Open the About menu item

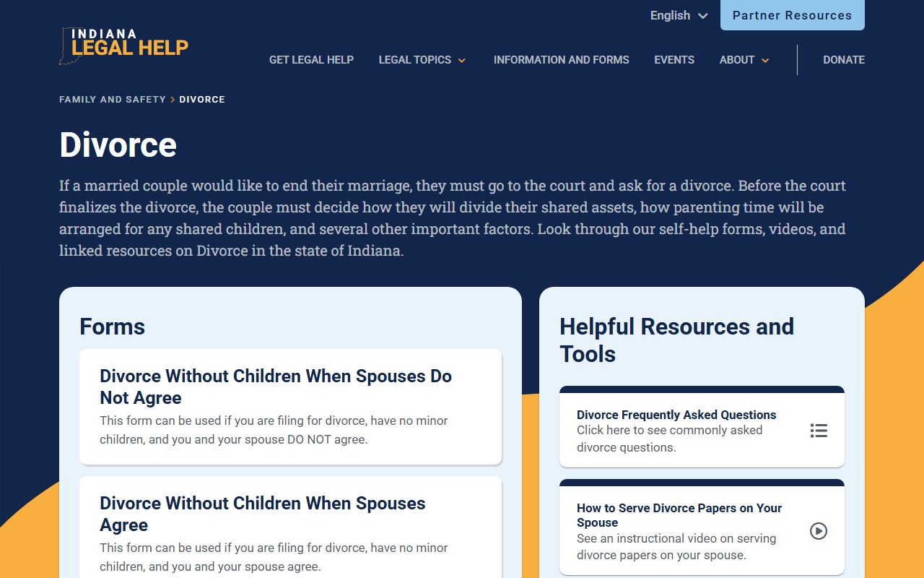(737, 60)
